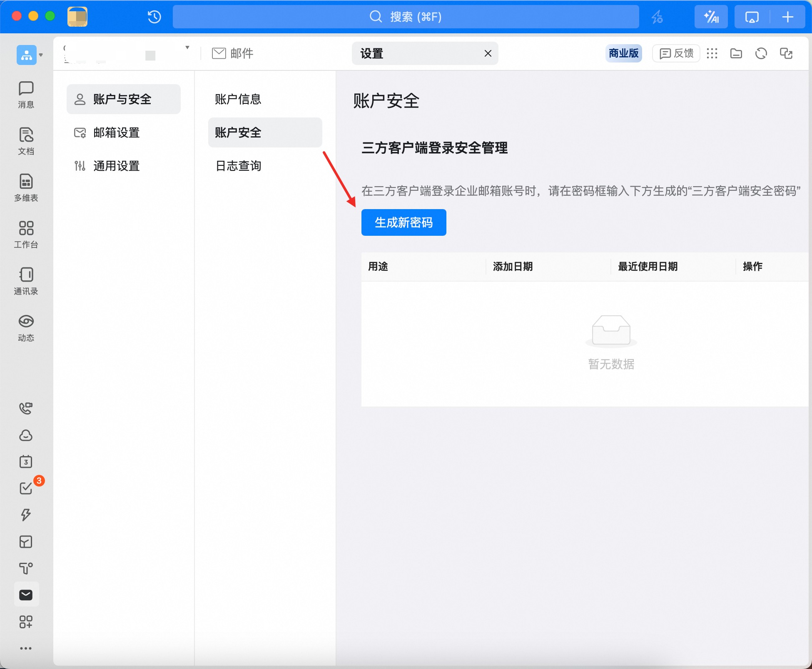This screenshot has height=669, width=812.
Task: Open the 文档 documents icon
Action: point(26,141)
